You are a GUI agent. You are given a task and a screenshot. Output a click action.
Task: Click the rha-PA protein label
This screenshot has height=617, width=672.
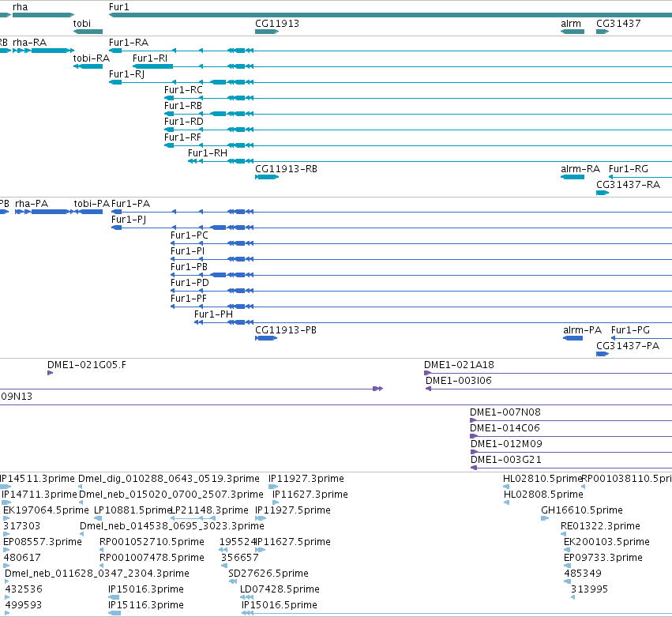click(x=32, y=204)
